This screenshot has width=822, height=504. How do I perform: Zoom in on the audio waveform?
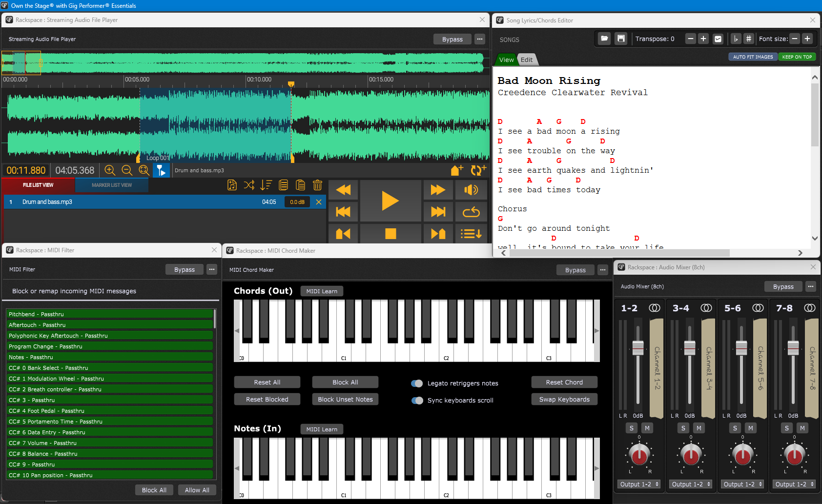(110, 170)
